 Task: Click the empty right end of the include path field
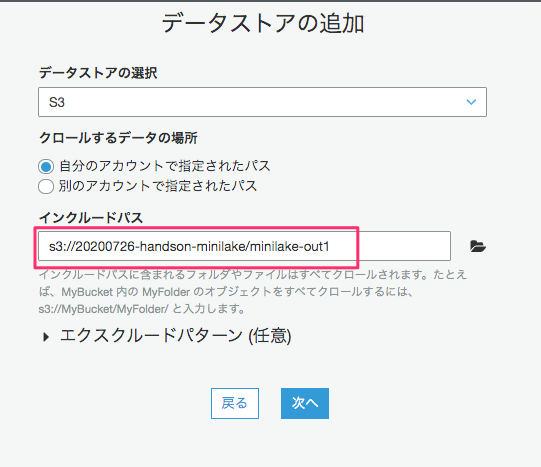pyautogui.click(x=404, y=246)
